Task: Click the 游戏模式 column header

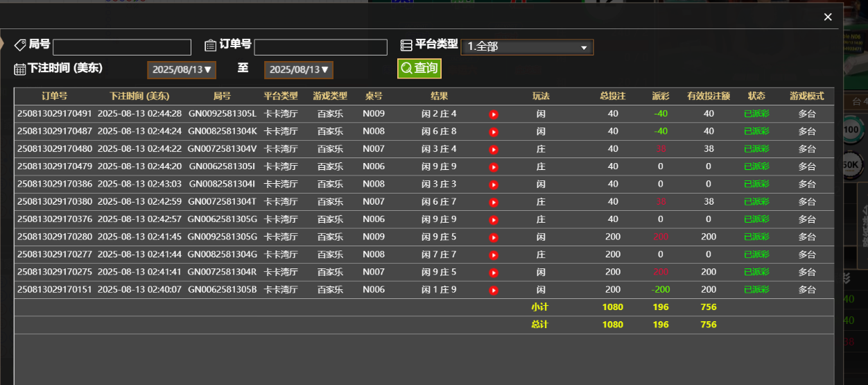Action: coord(807,96)
